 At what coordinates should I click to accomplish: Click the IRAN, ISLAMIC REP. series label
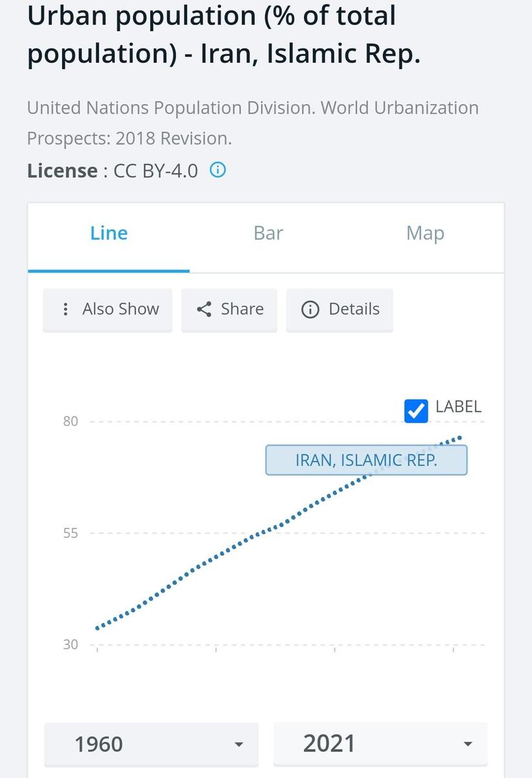coord(366,460)
